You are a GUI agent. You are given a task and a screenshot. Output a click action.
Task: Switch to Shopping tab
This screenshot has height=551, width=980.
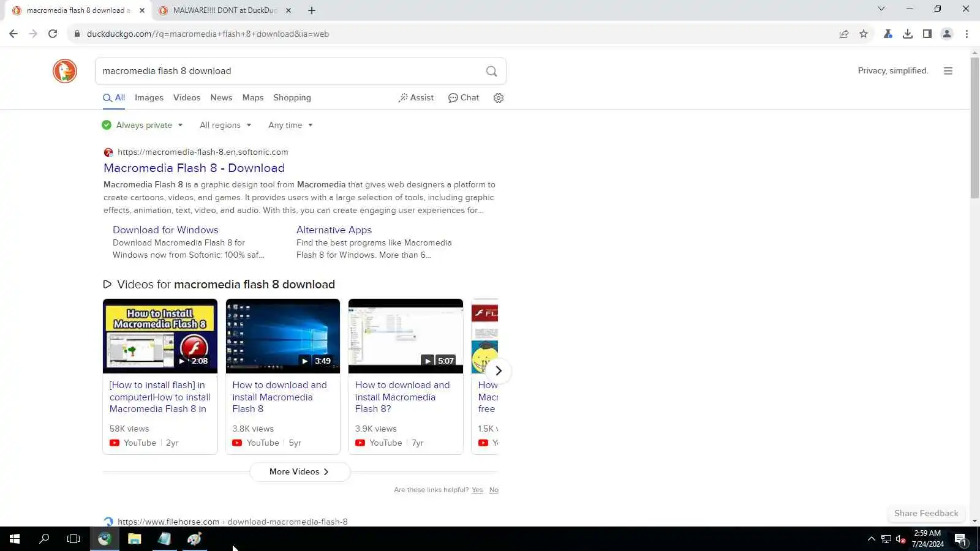click(x=292, y=98)
